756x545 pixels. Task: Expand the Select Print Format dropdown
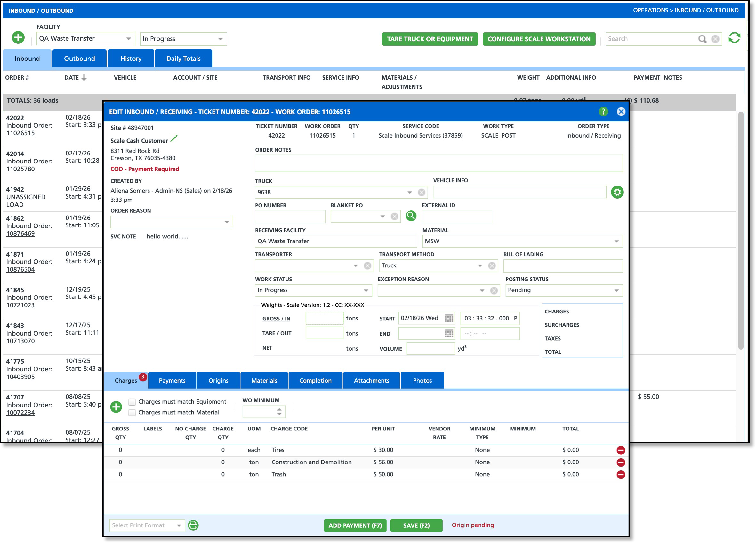(x=179, y=526)
